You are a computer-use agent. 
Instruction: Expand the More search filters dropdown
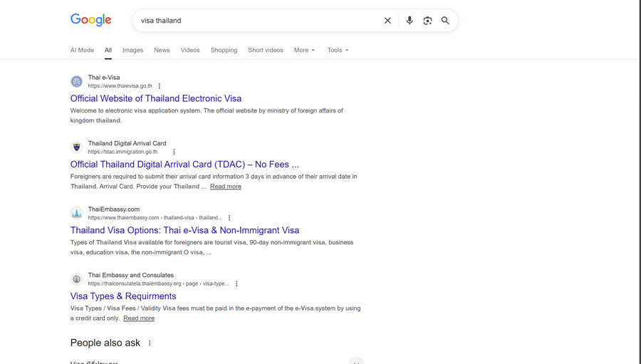point(304,51)
